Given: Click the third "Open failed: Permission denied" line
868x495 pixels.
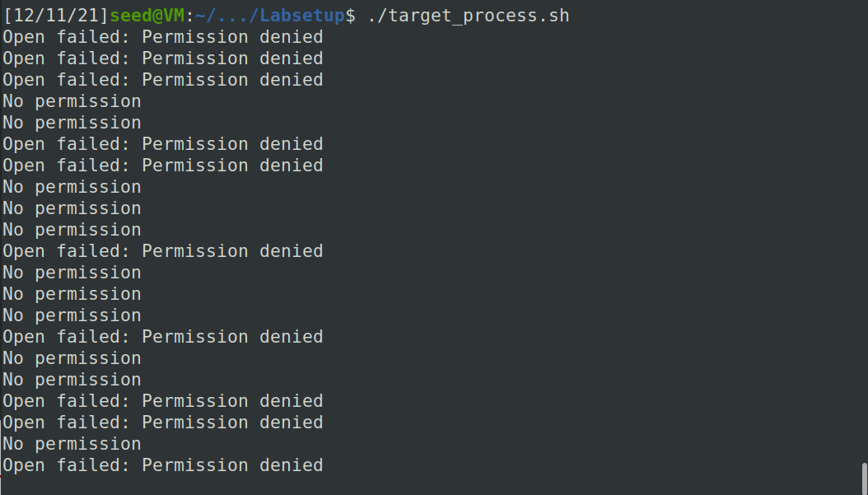Looking at the screenshot, I should [163, 80].
